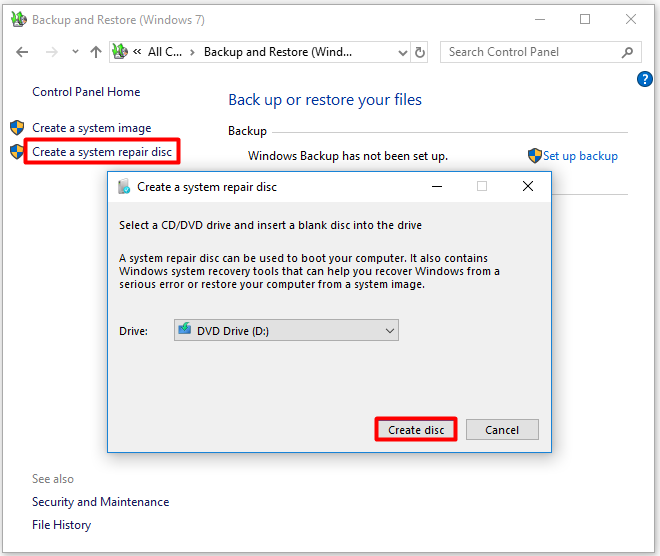660x556 pixels.
Task: Minimize the Backup and Restore window
Action: coord(540,19)
